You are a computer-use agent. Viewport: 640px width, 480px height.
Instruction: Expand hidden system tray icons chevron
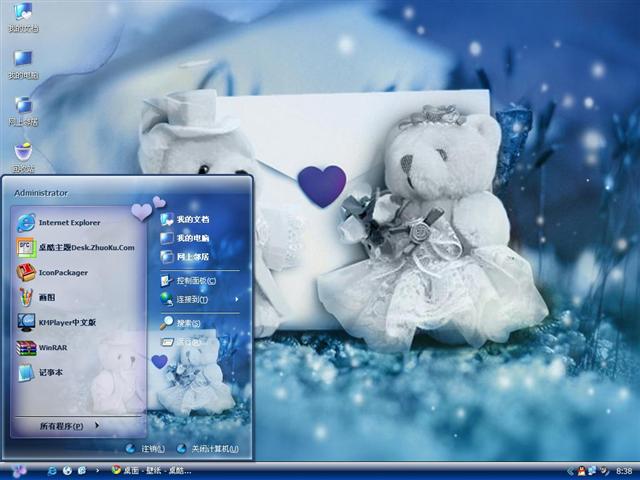coord(570,471)
